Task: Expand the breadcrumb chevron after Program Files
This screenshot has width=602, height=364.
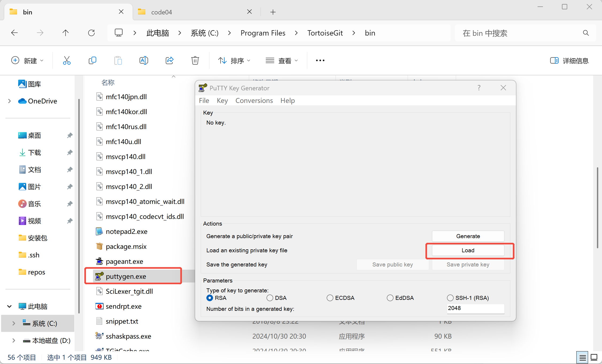Action: click(x=296, y=33)
